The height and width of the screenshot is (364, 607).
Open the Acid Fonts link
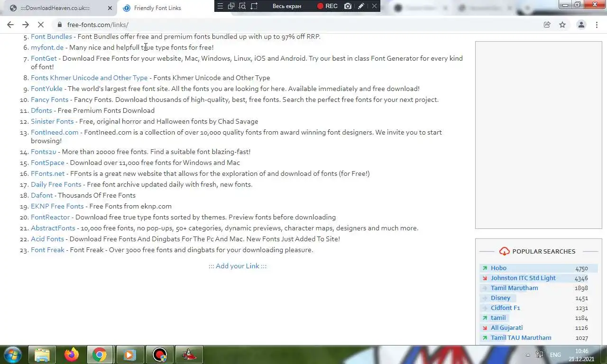pyautogui.click(x=47, y=239)
